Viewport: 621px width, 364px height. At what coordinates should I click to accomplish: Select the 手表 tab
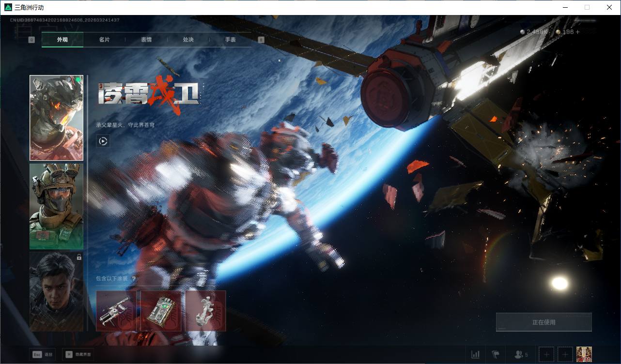(230, 40)
